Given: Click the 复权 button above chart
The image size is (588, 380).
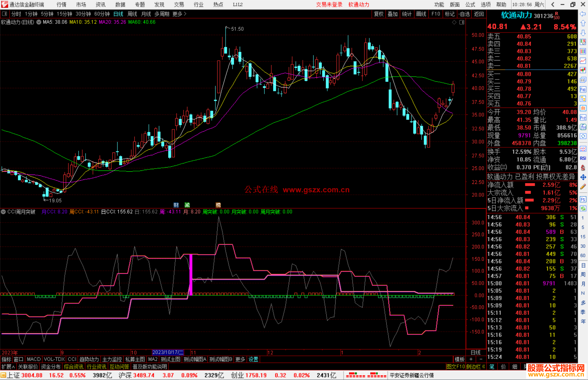Looking at the screenshot, I should (378, 14).
